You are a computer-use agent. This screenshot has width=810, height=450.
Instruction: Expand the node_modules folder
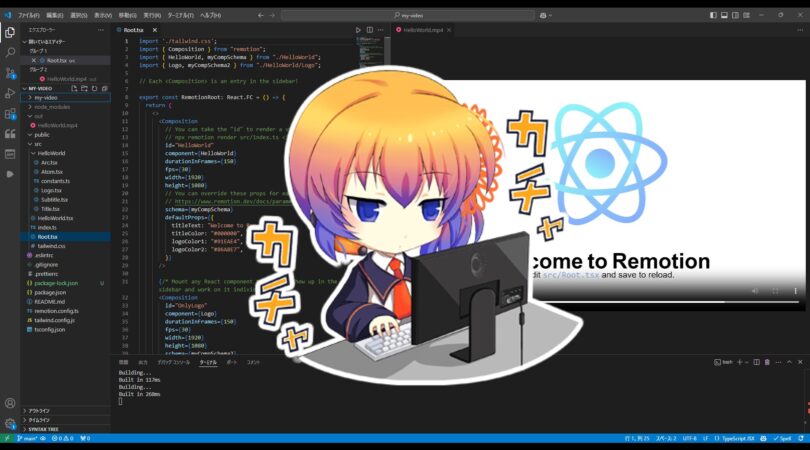click(x=66, y=107)
